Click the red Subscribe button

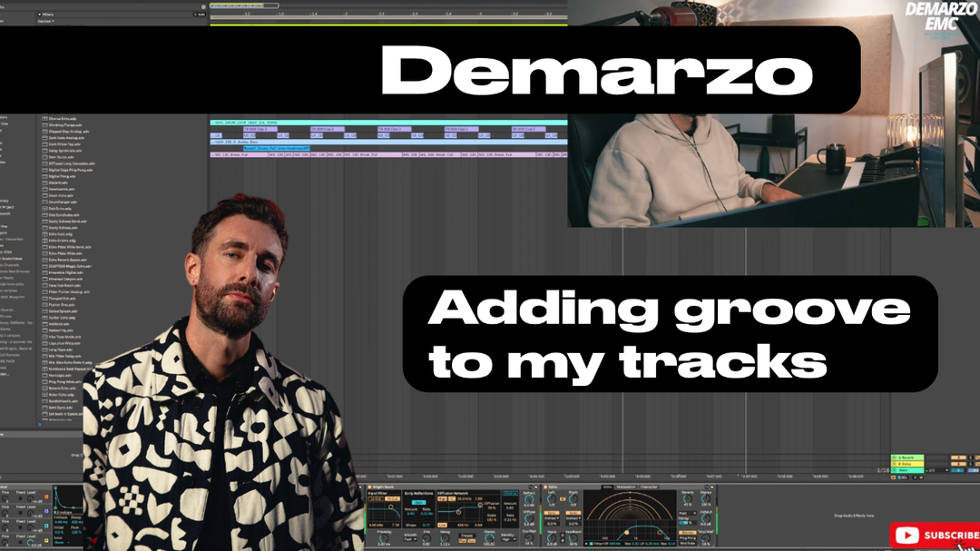pyautogui.click(x=935, y=536)
